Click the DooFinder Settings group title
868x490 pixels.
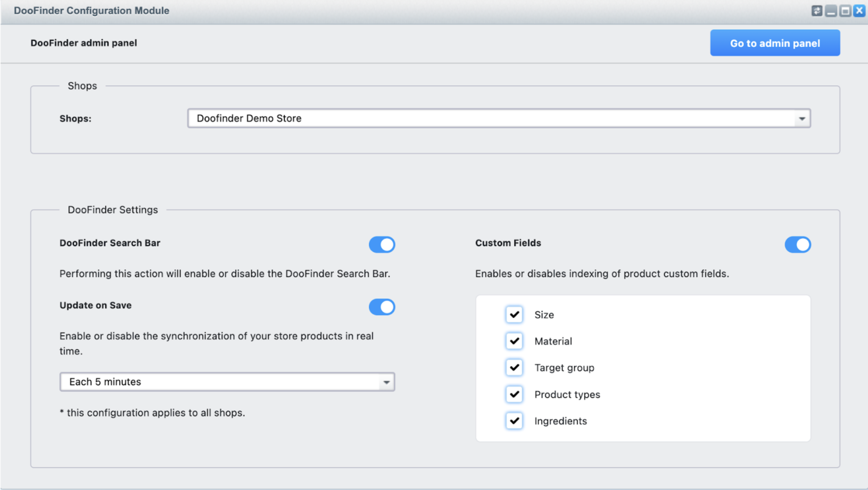pos(113,210)
